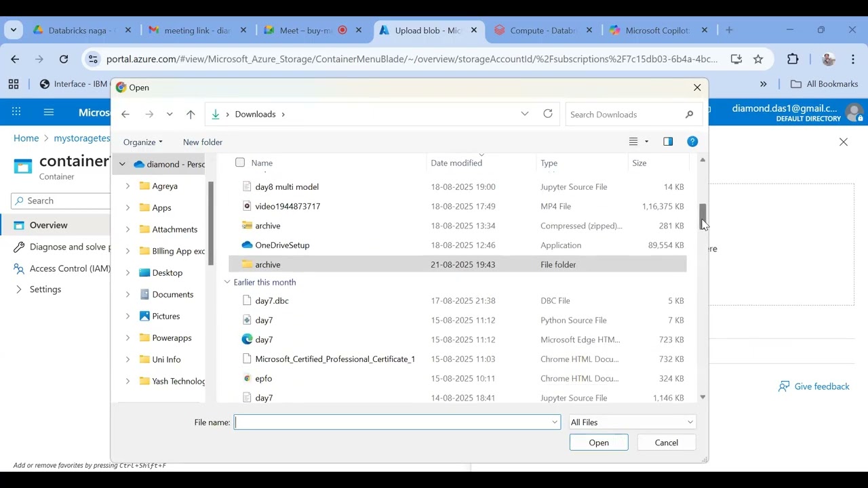Screen dimensions: 868x488
Task: Sort by the Type column
Action: click(x=549, y=163)
